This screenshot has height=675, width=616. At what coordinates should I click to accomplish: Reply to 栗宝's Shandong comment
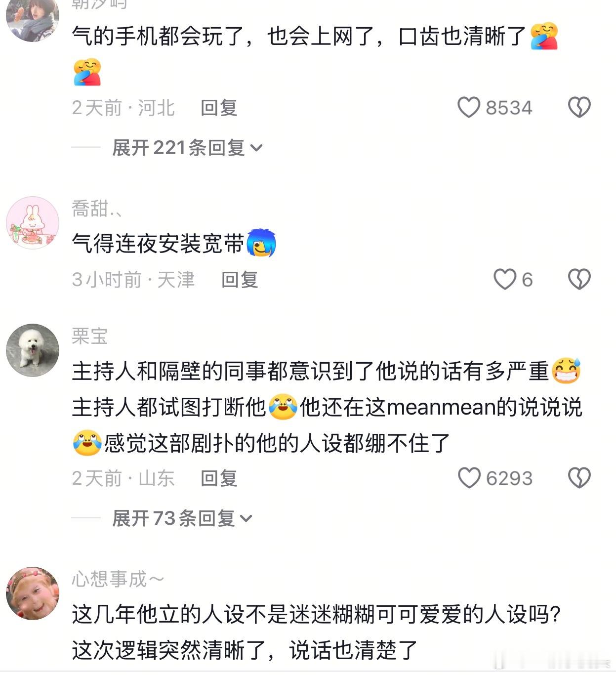pos(219,478)
